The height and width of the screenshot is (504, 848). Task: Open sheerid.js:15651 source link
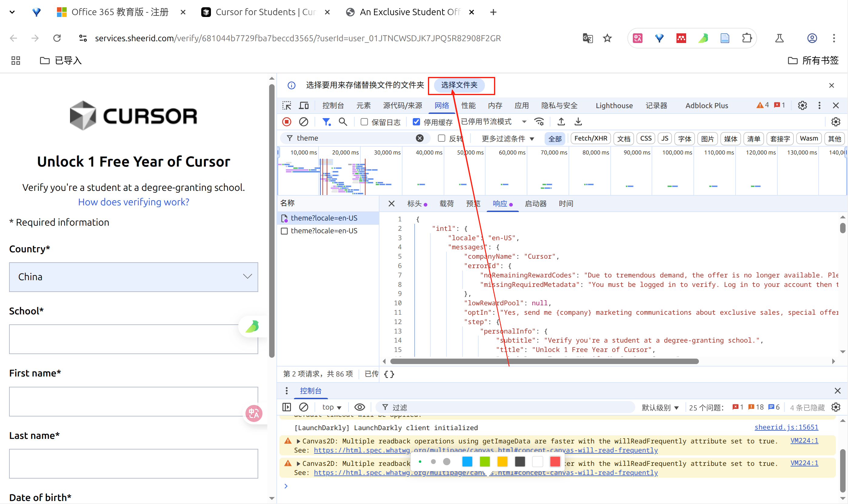786,427
